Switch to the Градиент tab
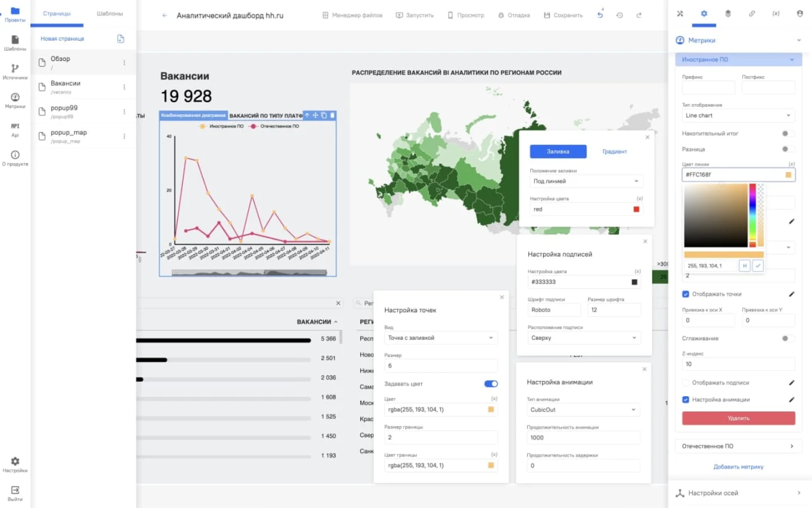This screenshot has width=812, height=508. (x=614, y=152)
